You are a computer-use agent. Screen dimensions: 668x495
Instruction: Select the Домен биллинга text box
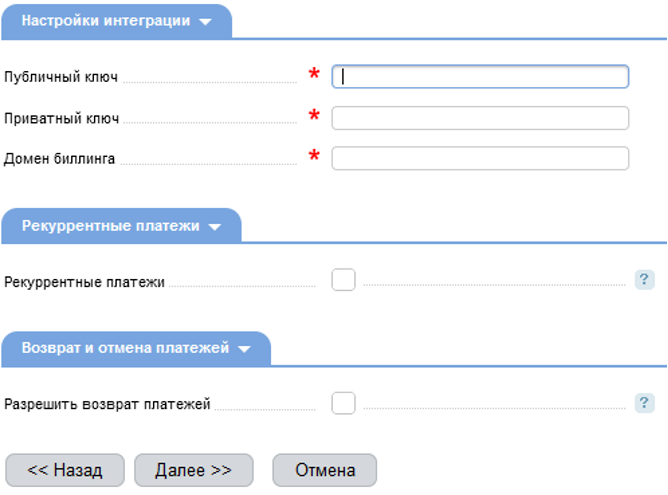pos(480,158)
